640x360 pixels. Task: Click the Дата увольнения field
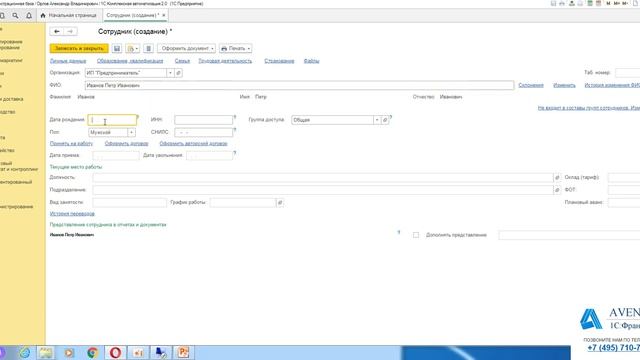(209, 156)
